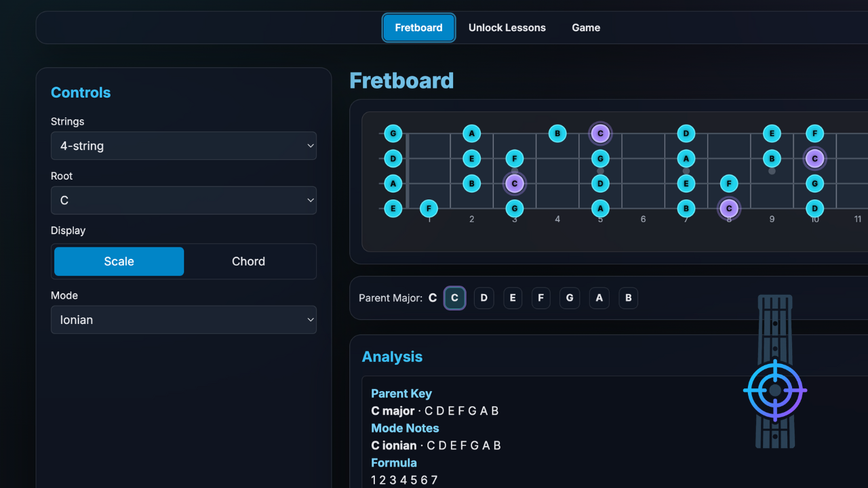The image size is (868, 488).
Task: Go to the Game tab
Action: tap(586, 28)
